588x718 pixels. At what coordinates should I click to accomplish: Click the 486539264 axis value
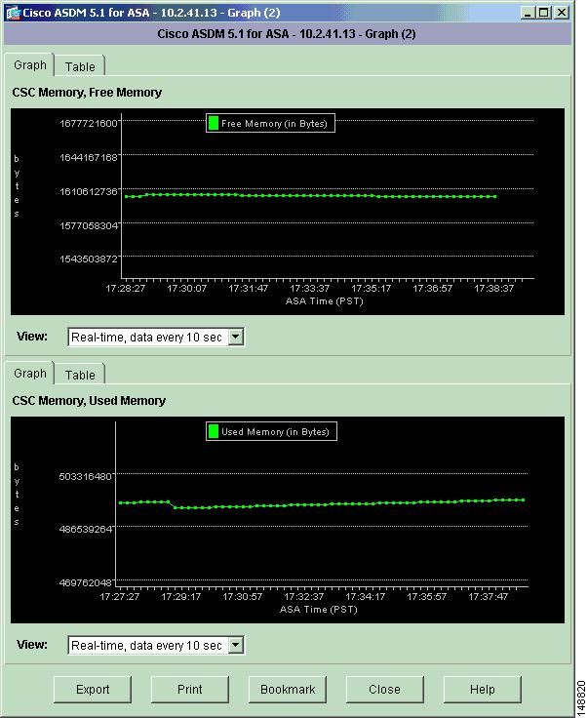tap(86, 530)
